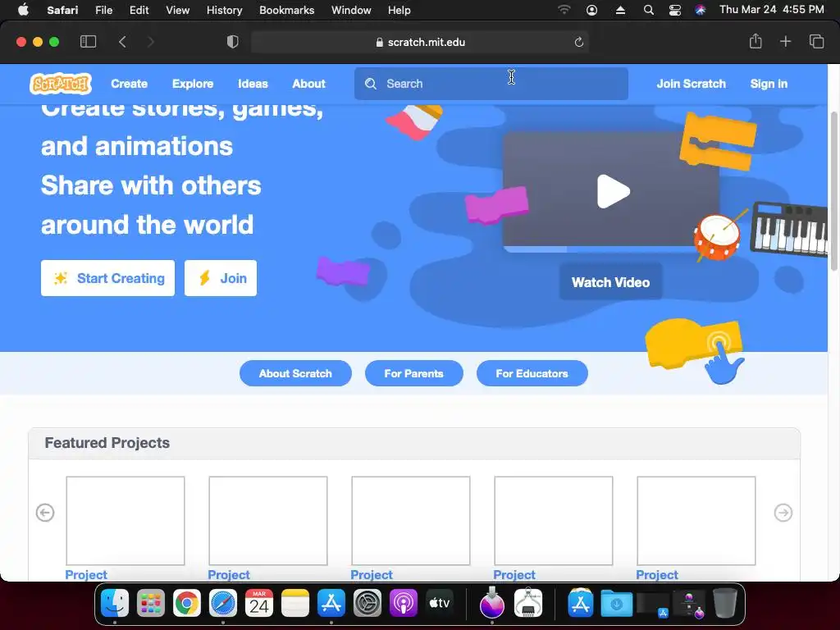Open the Edit menu
This screenshot has width=840, height=630.
pyautogui.click(x=139, y=10)
